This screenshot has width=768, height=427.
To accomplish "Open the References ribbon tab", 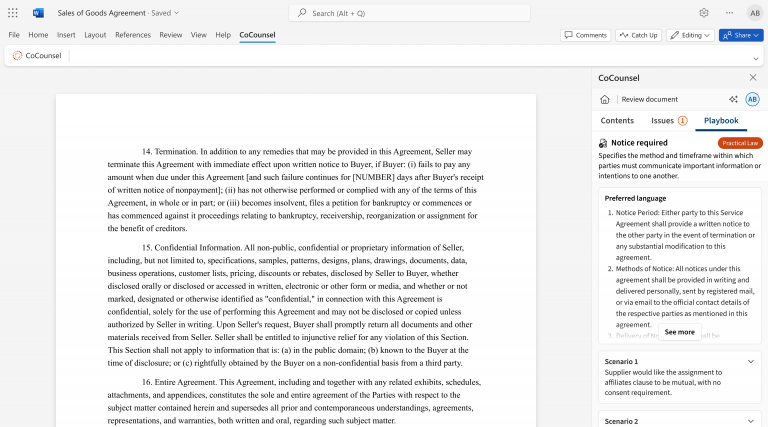I will coord(133,35).
